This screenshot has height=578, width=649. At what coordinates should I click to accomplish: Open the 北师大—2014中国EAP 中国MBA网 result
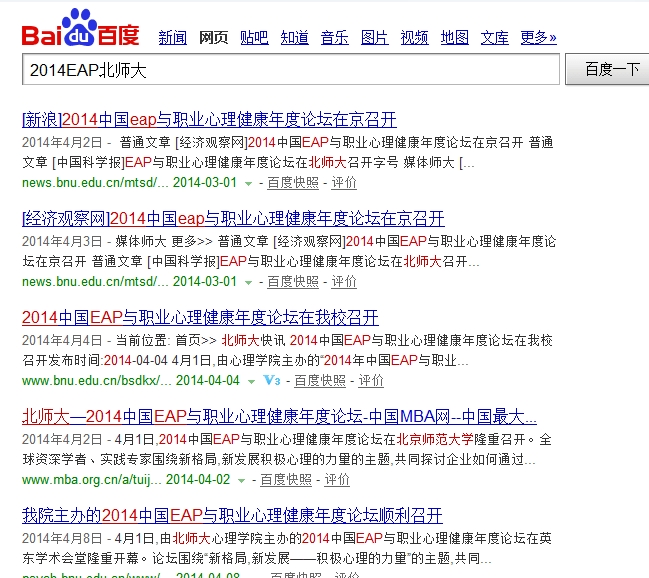pos(279,416)
